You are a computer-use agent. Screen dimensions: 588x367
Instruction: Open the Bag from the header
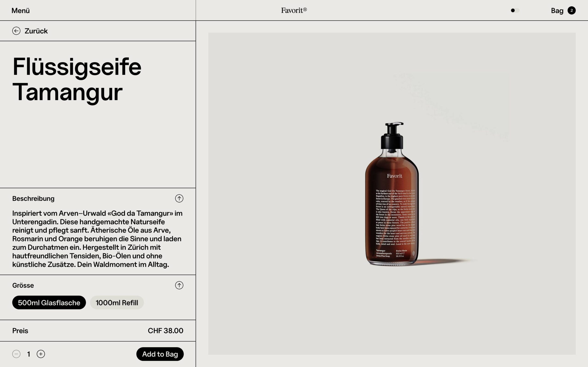pos(557,11)
